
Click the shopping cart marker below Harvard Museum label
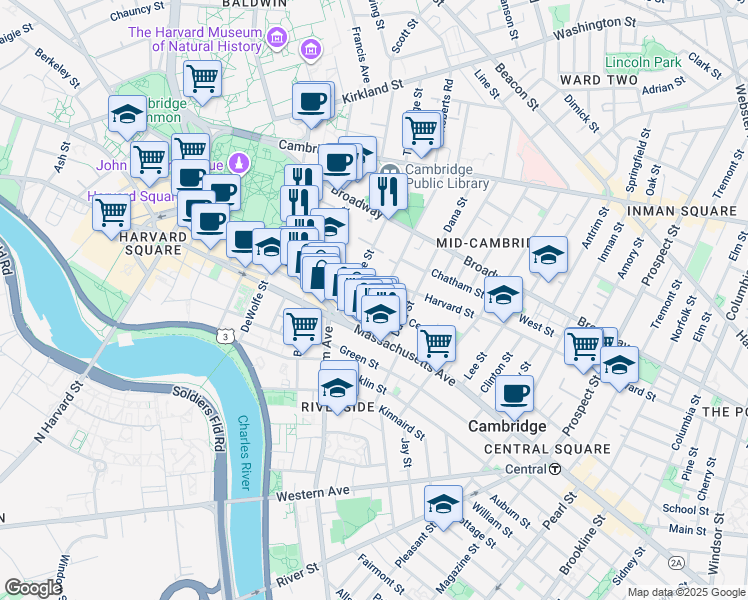pyautogui.click(x=202, y=80)
